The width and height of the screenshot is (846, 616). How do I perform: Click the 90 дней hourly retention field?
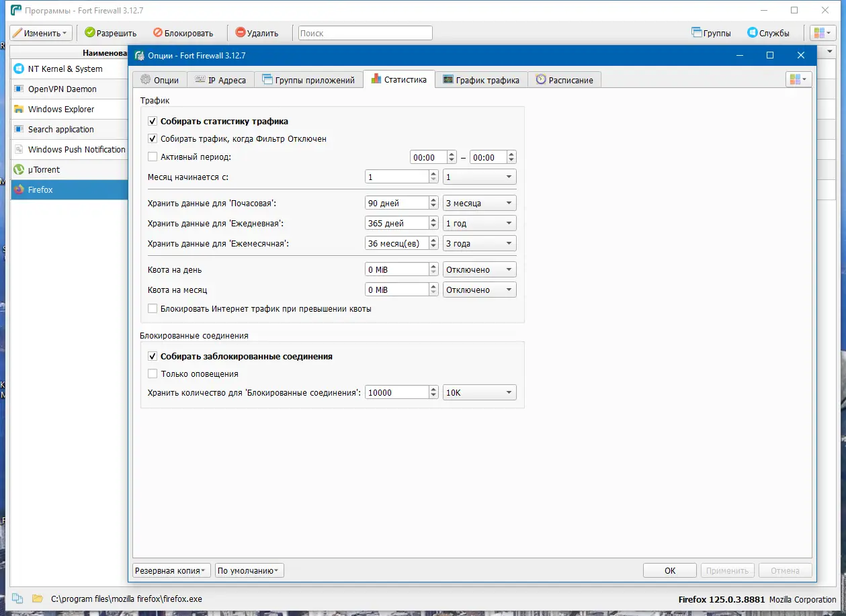point(397,202)
